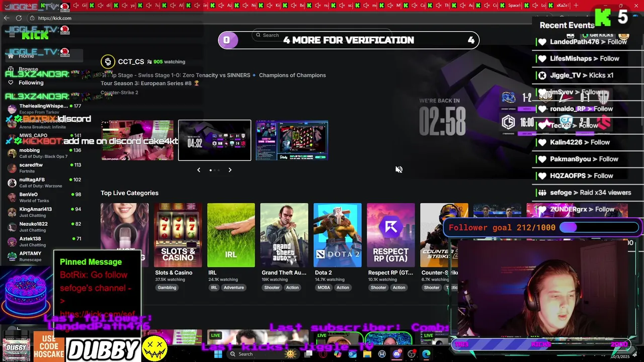
Task: Open KingAmari413's avatar in sidebar
Action: click(12, 212)
